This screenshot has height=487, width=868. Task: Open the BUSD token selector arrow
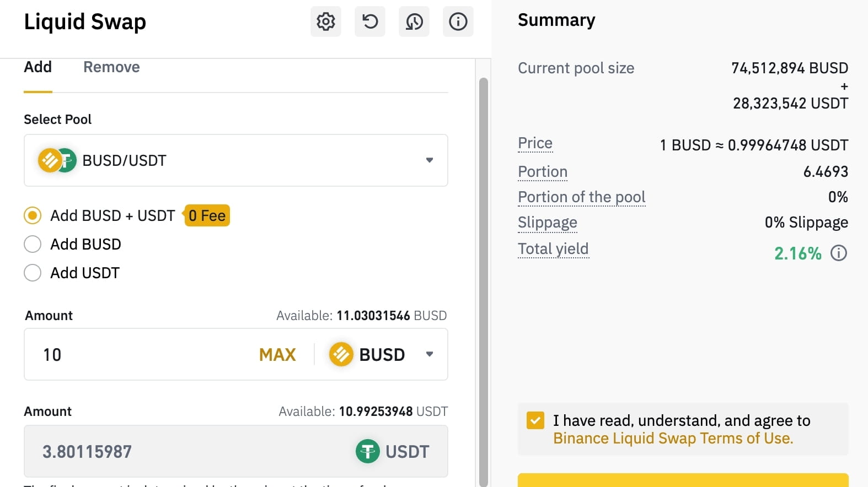click(x=429, y=354)
